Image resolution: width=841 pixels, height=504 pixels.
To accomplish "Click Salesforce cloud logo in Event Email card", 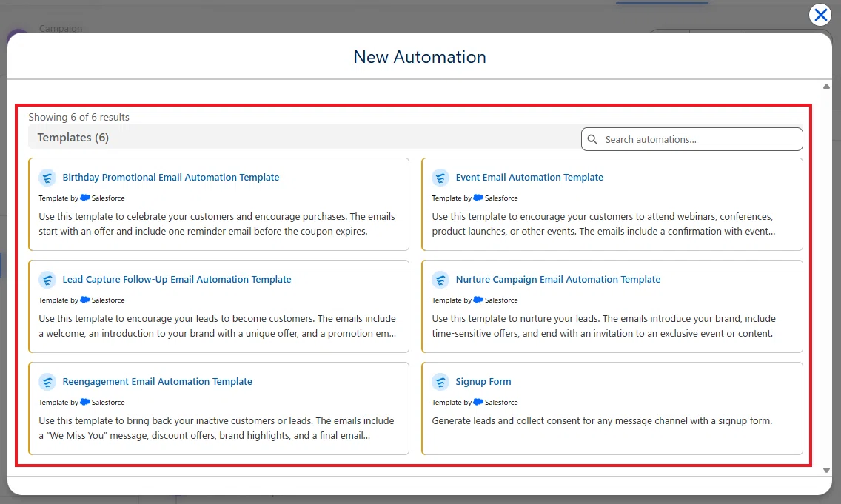I will point(478,198).
